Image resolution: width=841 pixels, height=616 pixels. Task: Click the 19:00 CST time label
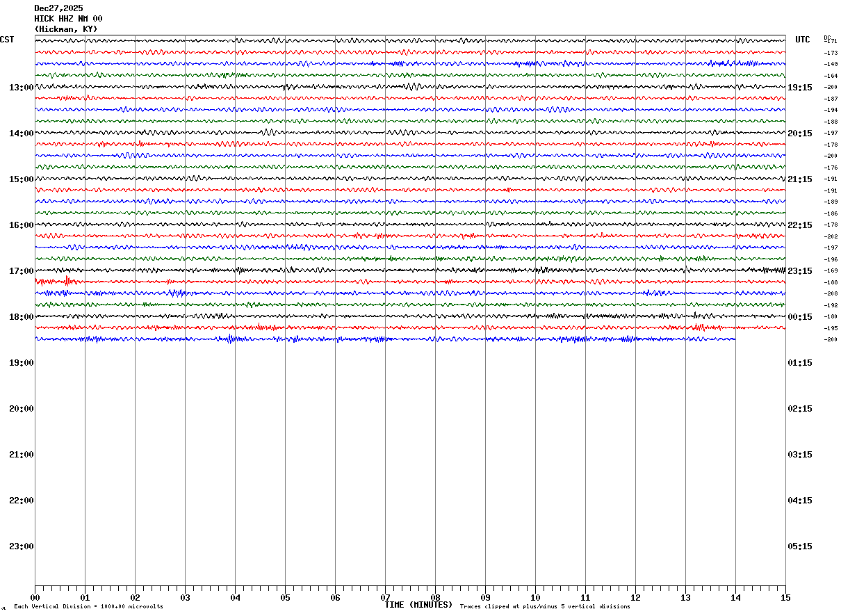pyautogui.click(x=22, y=363)
